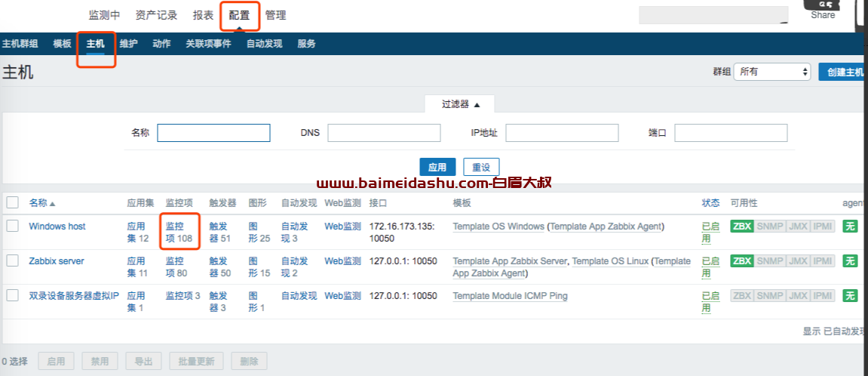Open the Windows host link

(57, 227)
